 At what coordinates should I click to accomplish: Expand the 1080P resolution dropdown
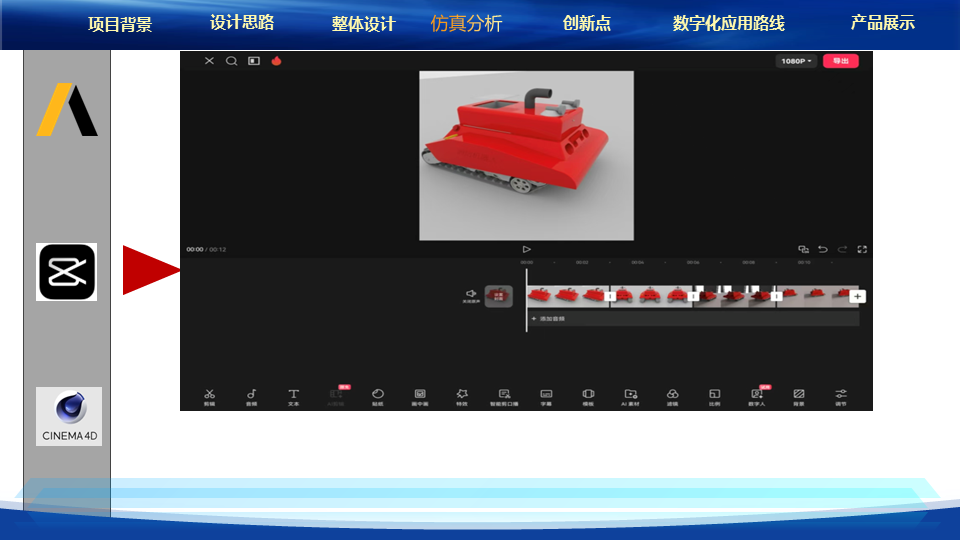[x=796, y=61]
